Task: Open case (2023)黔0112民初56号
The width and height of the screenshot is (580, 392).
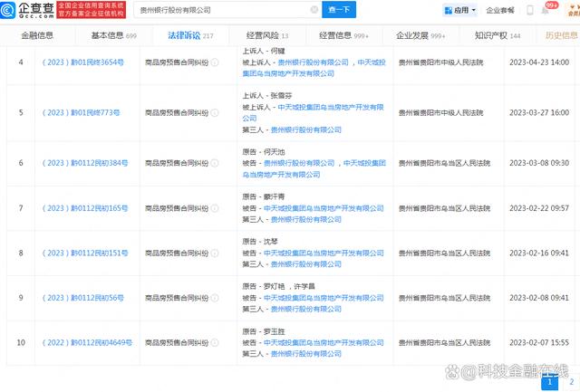Action: point(82,298)
